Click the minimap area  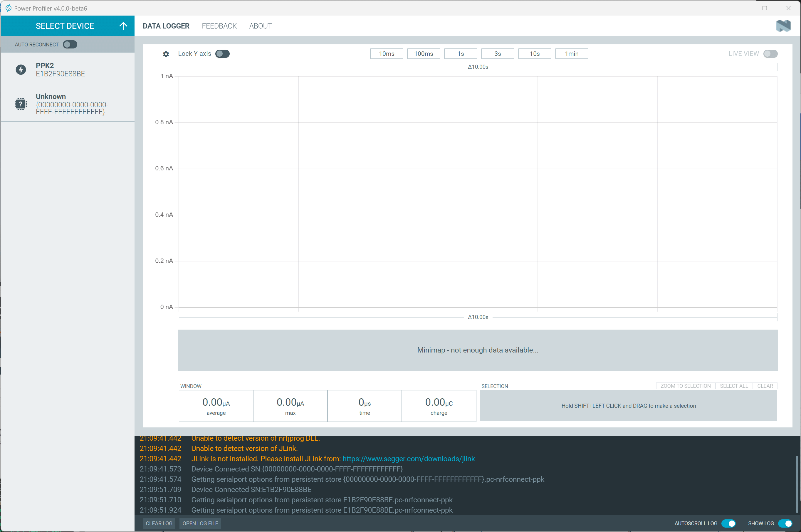pos(478,350)
